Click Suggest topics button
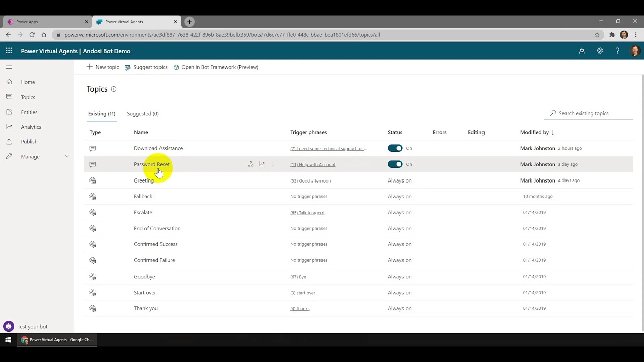Viewport: 644px width, 362px height. tap(146, 67)
